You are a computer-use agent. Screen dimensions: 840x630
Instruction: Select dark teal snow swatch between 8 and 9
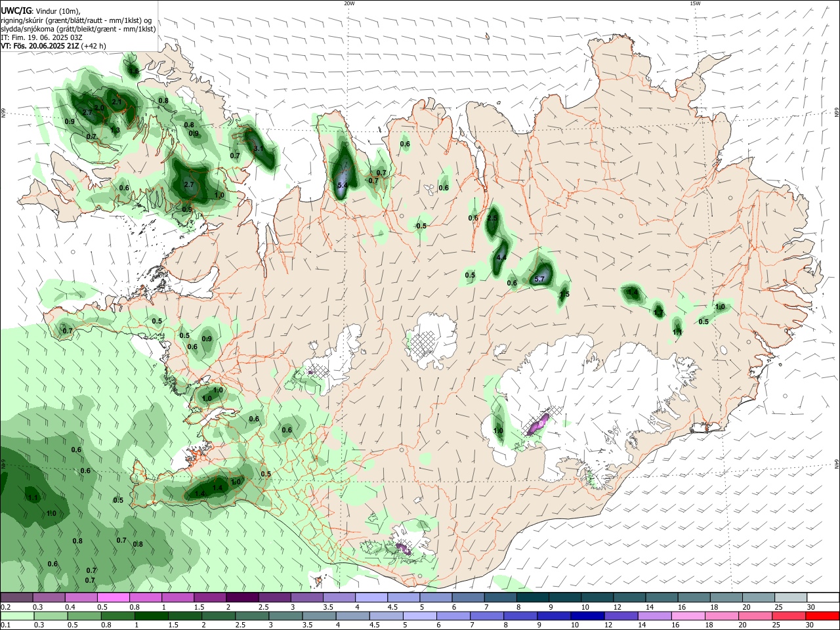pyautogui.click(x=533, y=598)
